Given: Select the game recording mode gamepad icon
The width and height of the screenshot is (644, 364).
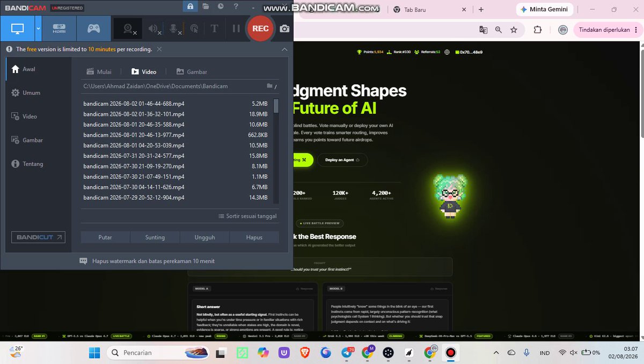Looking at the screenshot, I should tap(93, 28).
